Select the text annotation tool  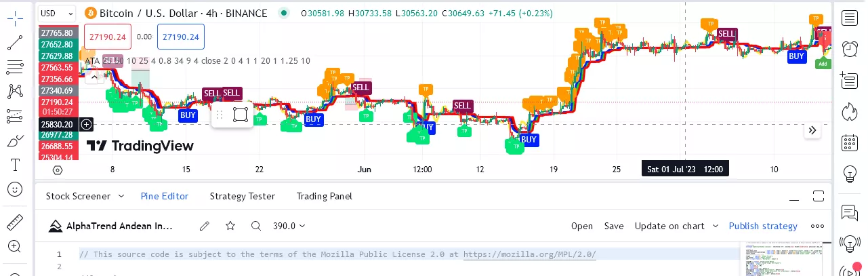click(x=15, y=165)
